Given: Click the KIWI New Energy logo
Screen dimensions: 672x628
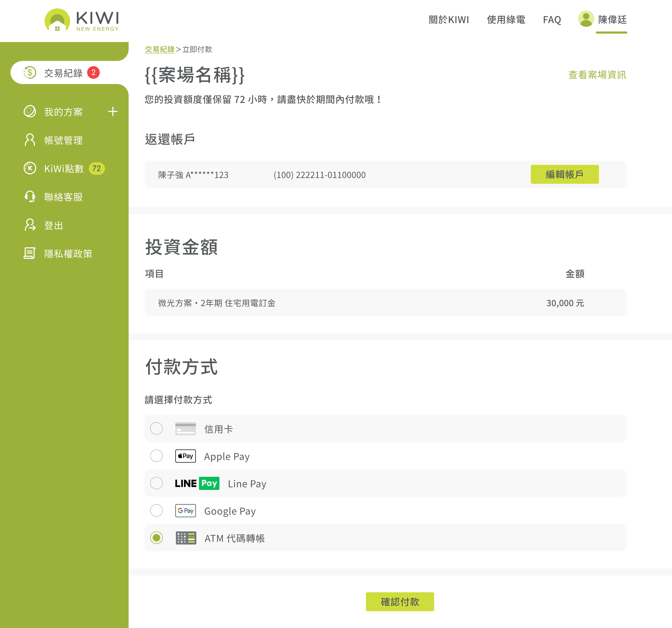Looking at the screenshot, I should 82,20.
